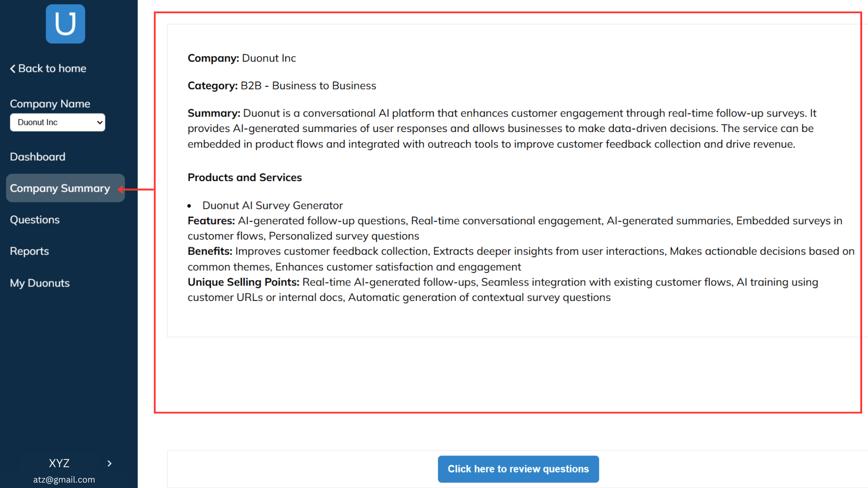Click the Company: Duonut Inc line
Viewport: 868px width, 488px height.
click(x=242, y=58)
